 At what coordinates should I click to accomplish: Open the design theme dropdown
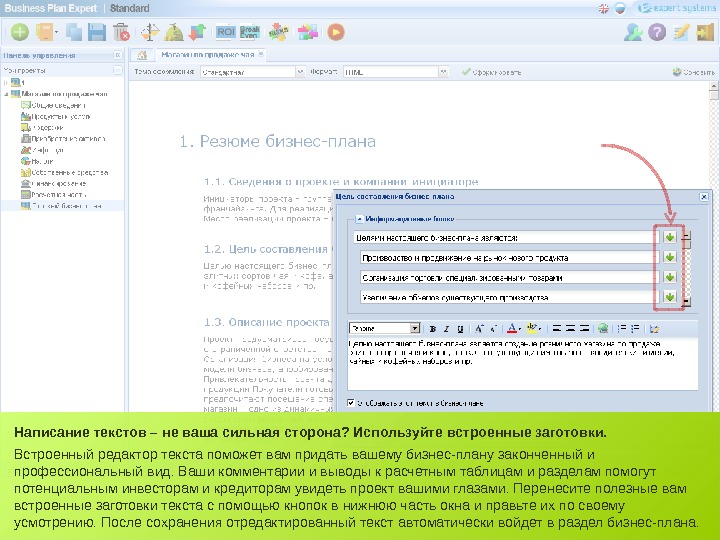[x=252, y=72]
